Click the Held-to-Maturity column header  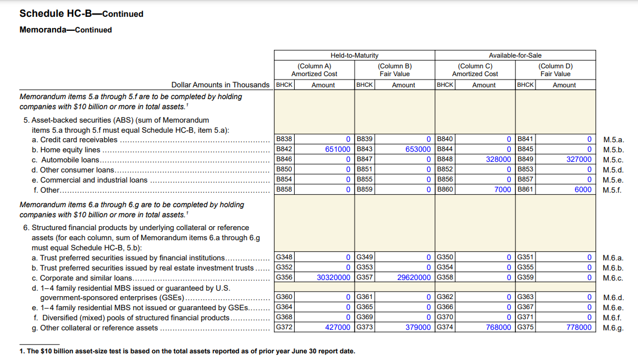pyautogui.click(x=353, y=55)
